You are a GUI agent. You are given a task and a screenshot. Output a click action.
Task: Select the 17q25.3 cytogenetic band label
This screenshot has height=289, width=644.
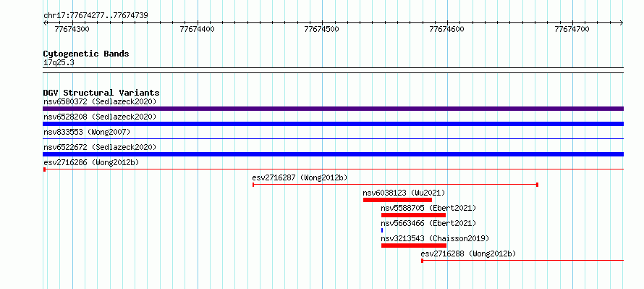(59, 63)
